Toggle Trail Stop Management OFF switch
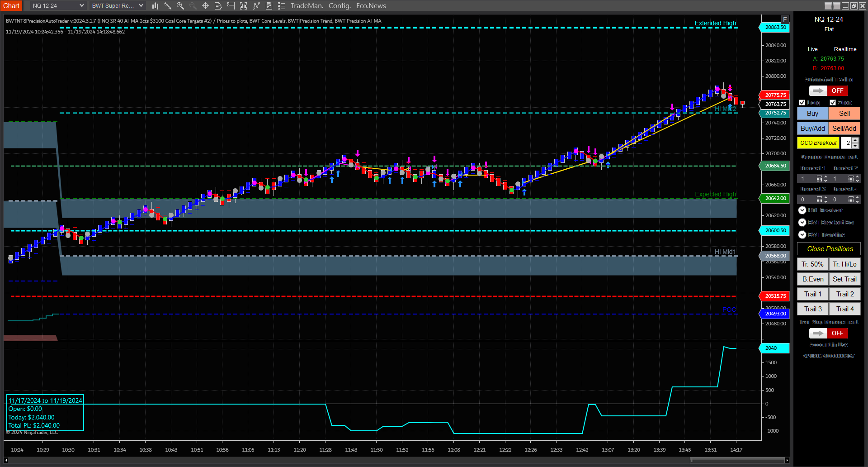This screenshot has height=467, width=868. (x=828, y=333)
